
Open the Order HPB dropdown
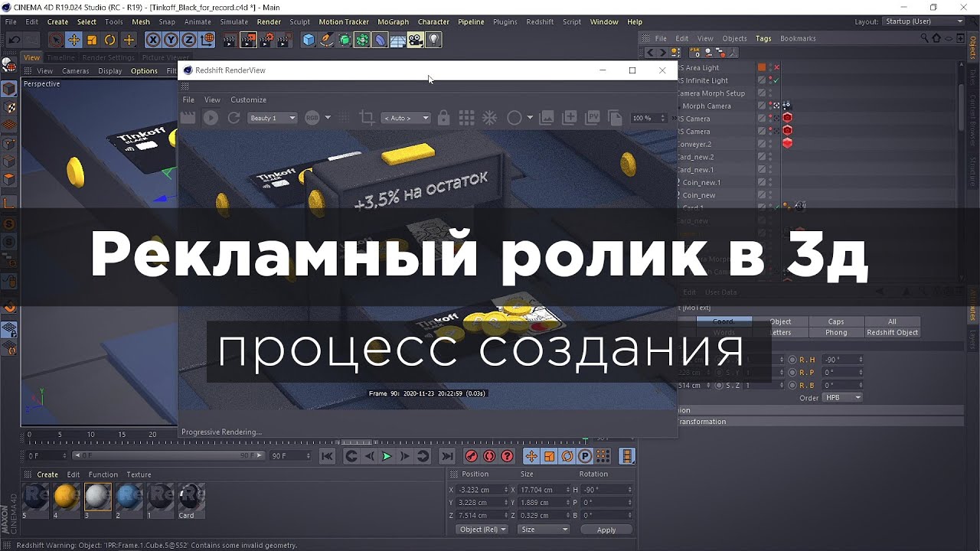[842, 398]
